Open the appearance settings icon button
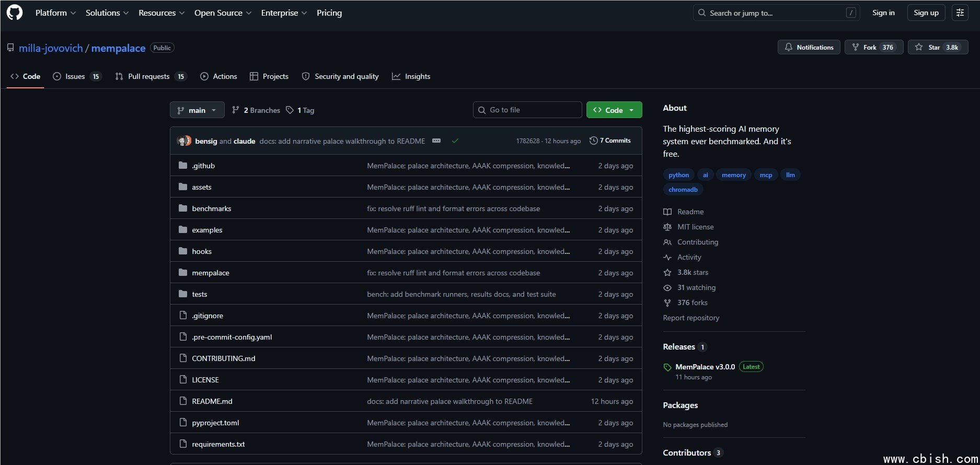The height and width of the screenshot is (465, 980). [x=960, y=13]
